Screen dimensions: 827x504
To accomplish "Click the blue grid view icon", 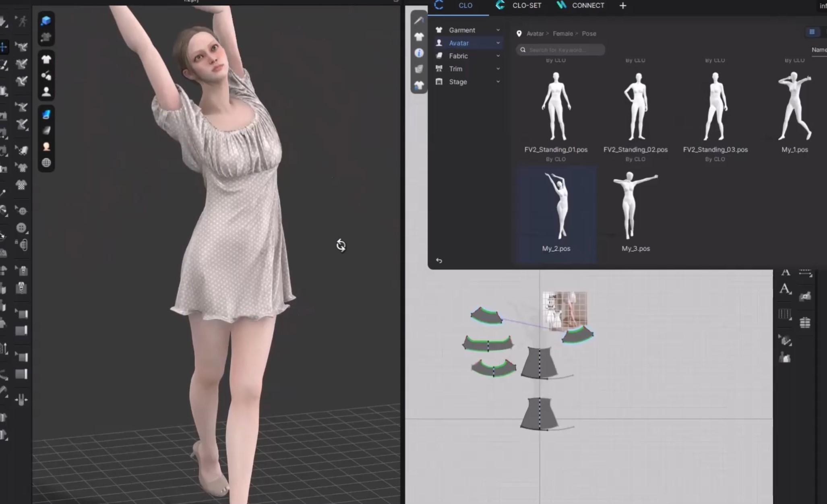I will (x=812, y=32).
